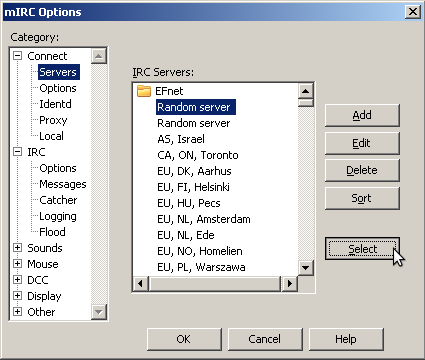Select the EU, FI, Helsinki server
The height and width of the screenshot is (360, 425).
point(193,187)
